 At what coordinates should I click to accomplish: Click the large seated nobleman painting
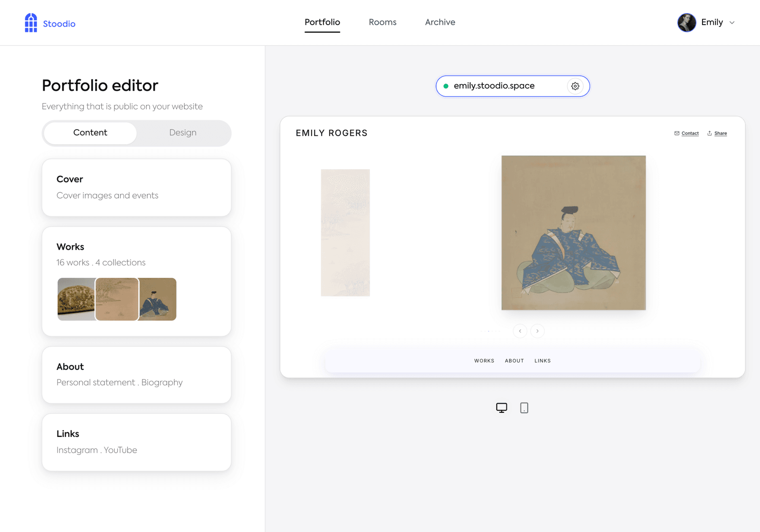[573, 233]
